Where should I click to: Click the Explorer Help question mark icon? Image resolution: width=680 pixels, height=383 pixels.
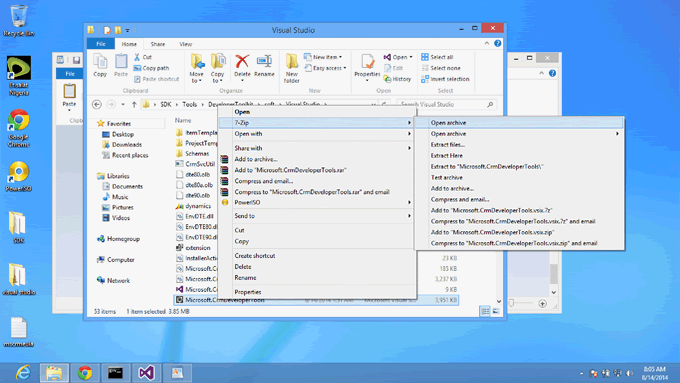tap(497, 43)
